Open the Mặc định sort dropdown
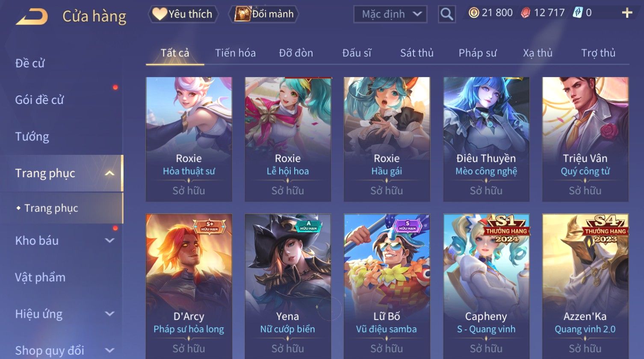 (x=390, y=14)
